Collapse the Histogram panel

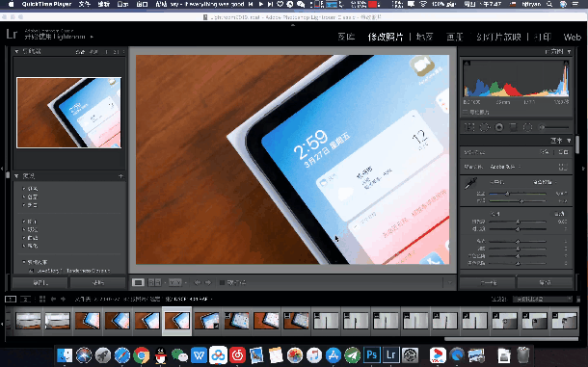[x=570, y=51]
